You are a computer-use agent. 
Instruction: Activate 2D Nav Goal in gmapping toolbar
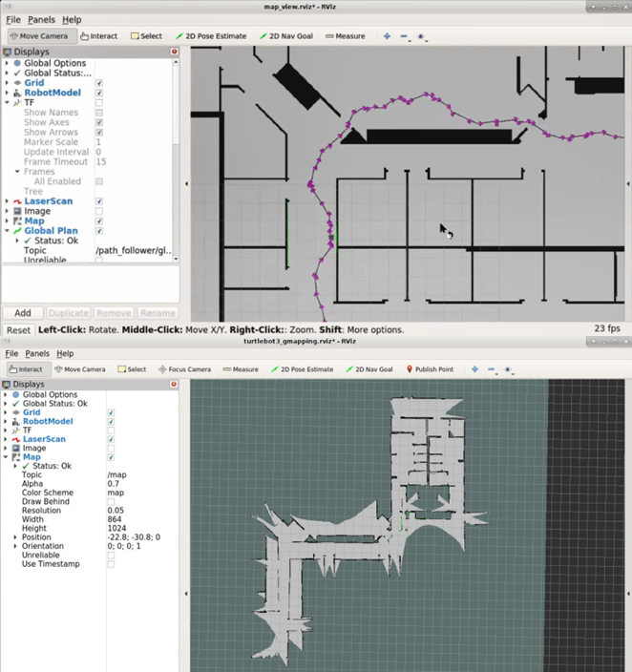click(x=369, y=369)
